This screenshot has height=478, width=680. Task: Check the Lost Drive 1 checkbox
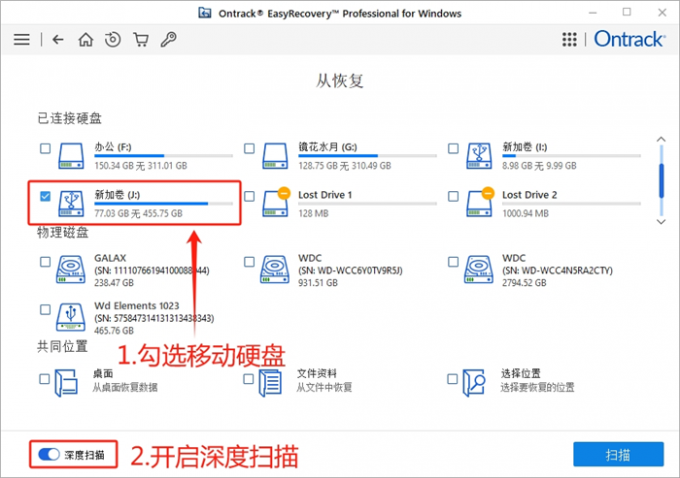[249, 196]
